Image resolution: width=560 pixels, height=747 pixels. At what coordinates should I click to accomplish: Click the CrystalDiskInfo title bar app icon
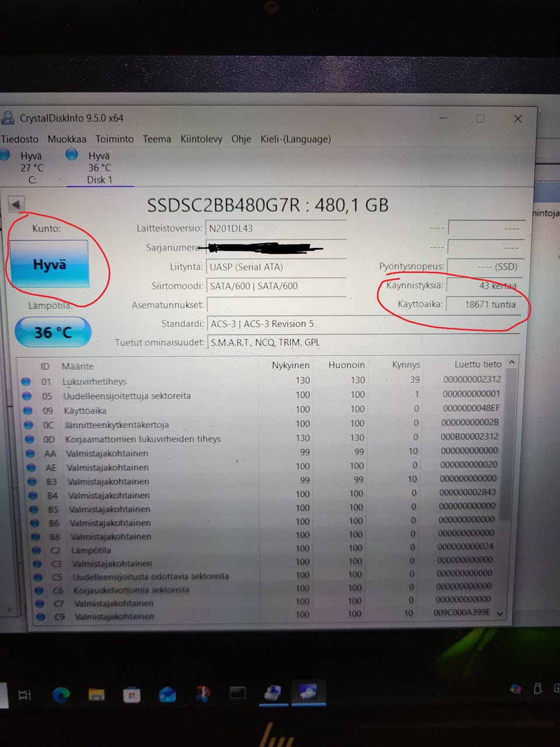(8, 118)
